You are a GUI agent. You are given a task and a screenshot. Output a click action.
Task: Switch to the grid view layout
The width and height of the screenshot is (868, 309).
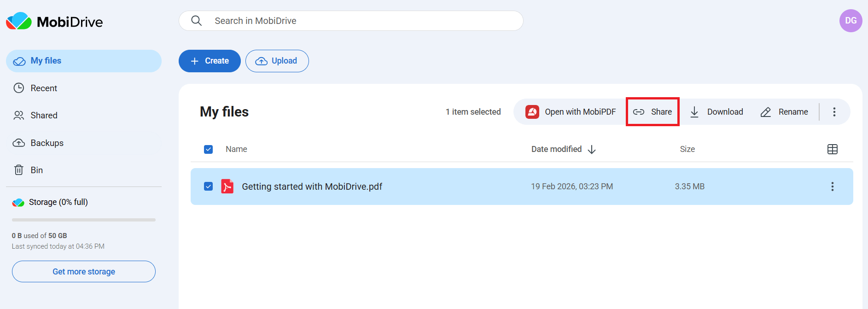(832, 149)
